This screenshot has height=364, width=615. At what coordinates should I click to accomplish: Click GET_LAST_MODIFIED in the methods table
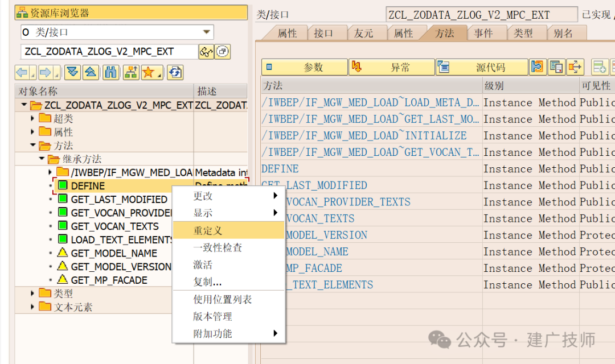314,185
